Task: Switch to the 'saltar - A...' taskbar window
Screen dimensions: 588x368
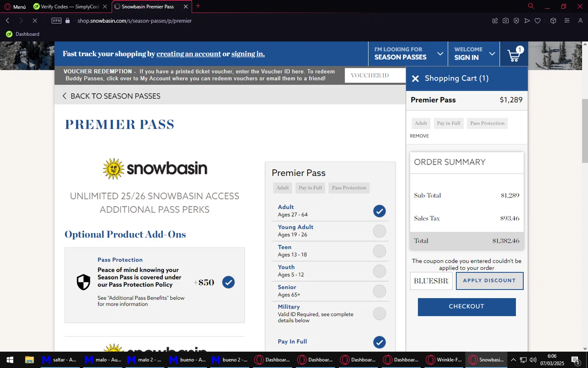Action: [x=60, y=360]
